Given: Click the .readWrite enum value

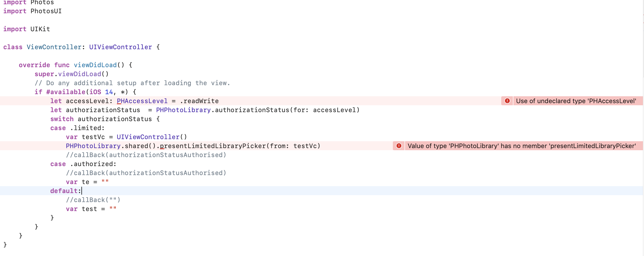Looking at the screenshot, I should (x=199, y=101).
